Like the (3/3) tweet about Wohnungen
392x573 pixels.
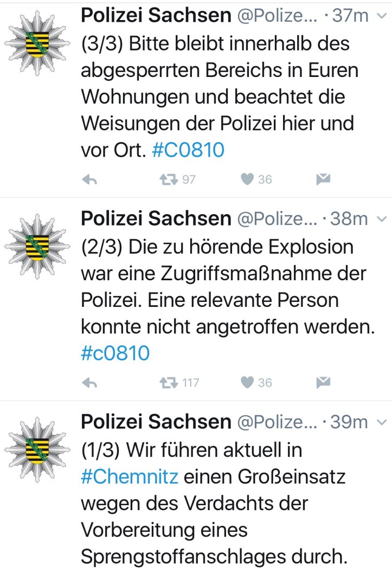tap(247, 179)
